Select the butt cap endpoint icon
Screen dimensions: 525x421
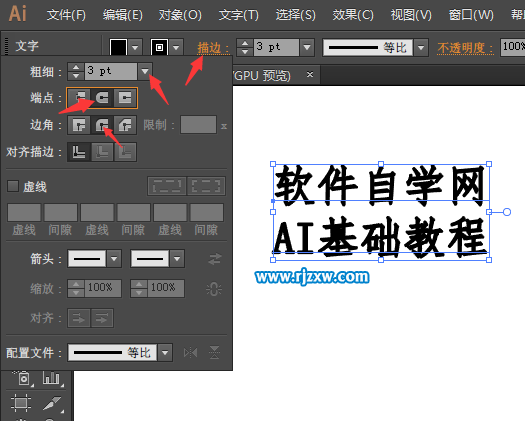tap(79, 98)
